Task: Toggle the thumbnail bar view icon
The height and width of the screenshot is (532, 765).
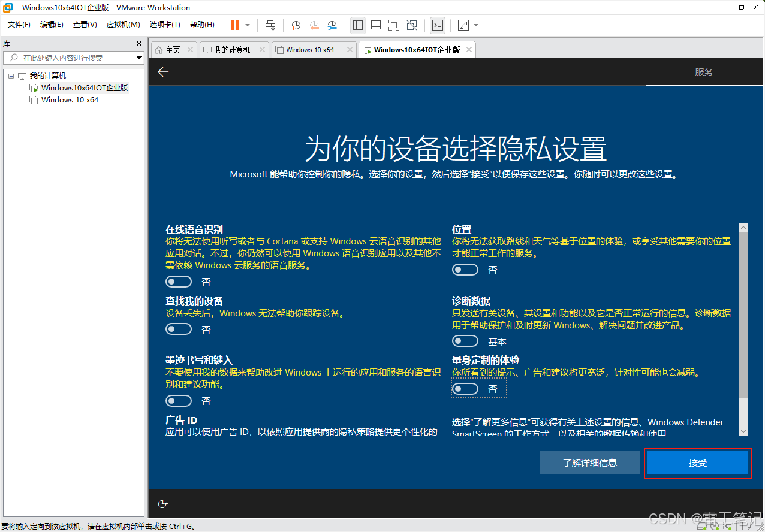Action: [x=376, y=25]
